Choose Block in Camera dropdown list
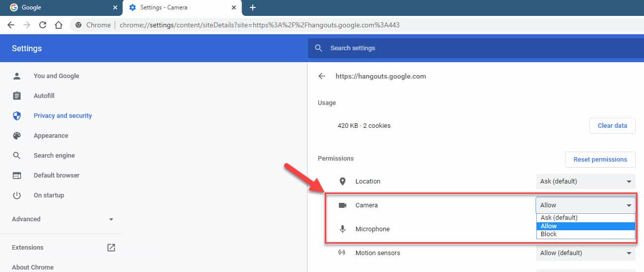Screen dimensions: 644x272 (x=585, y=234)
